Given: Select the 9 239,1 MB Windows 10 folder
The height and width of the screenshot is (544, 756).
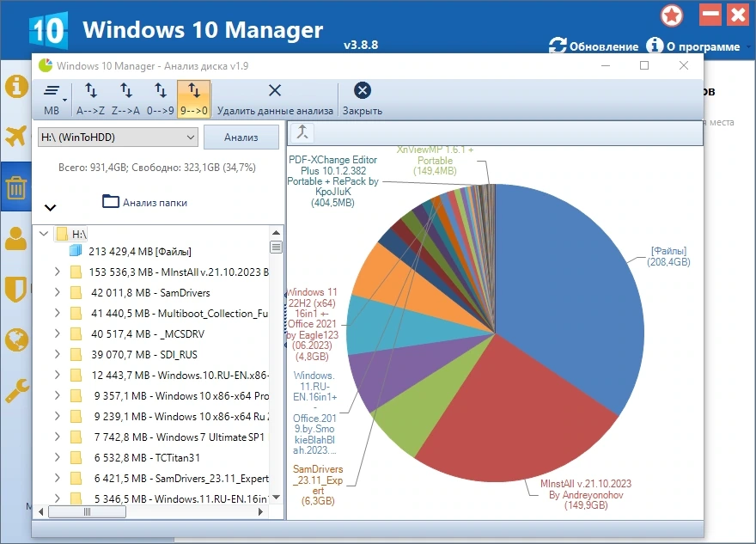Looking at the screenshot, I should tap(181, 416).
